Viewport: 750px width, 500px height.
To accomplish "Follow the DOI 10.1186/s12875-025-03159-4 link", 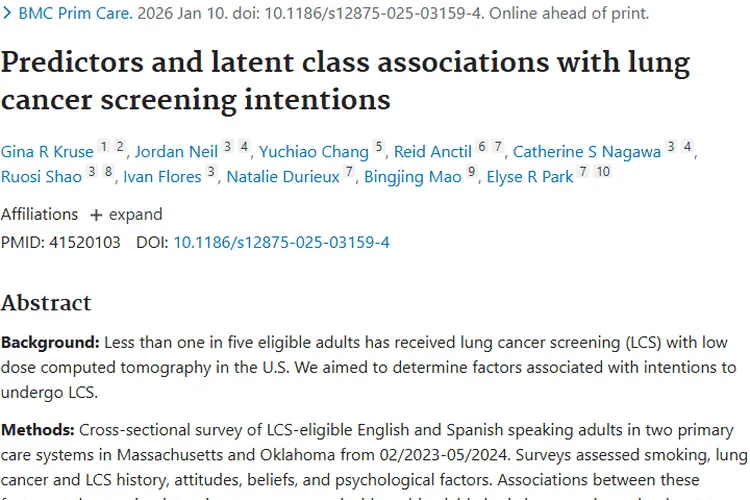I will [x=281, y=242].
